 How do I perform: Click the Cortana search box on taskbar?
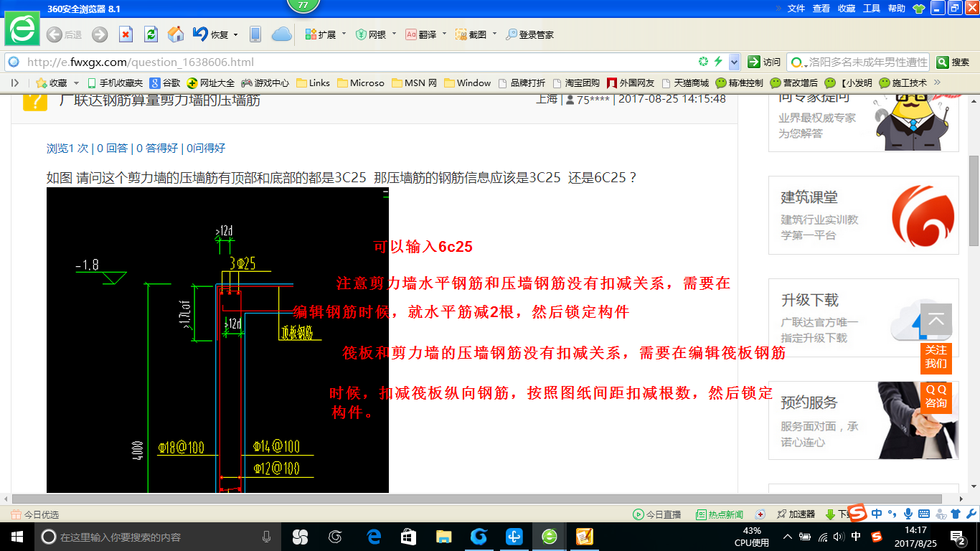(x=158, y=537)
